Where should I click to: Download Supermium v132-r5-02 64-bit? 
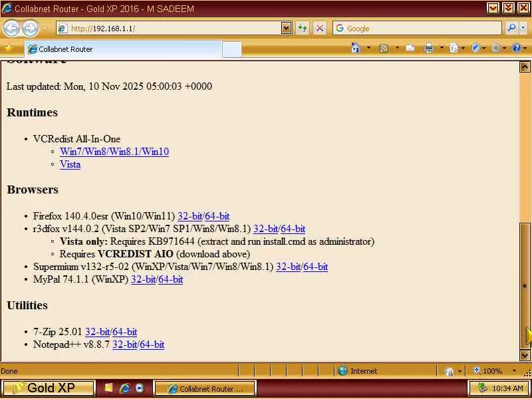tap(315, 267)
